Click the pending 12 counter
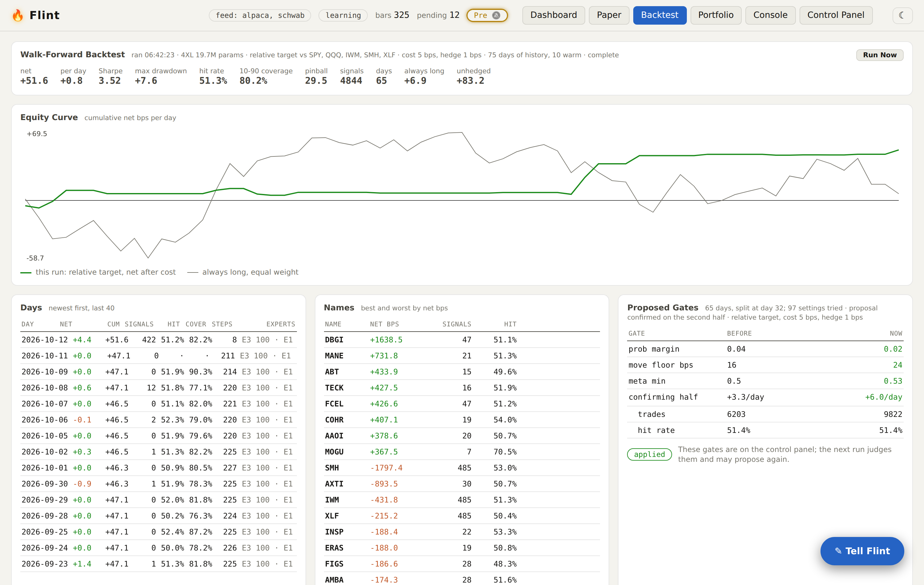 click(438, 15)
